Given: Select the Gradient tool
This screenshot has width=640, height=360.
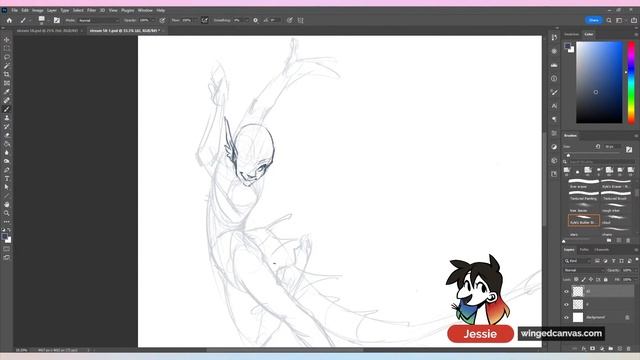Looking at the screenshot, I should (x=7, y=144).
